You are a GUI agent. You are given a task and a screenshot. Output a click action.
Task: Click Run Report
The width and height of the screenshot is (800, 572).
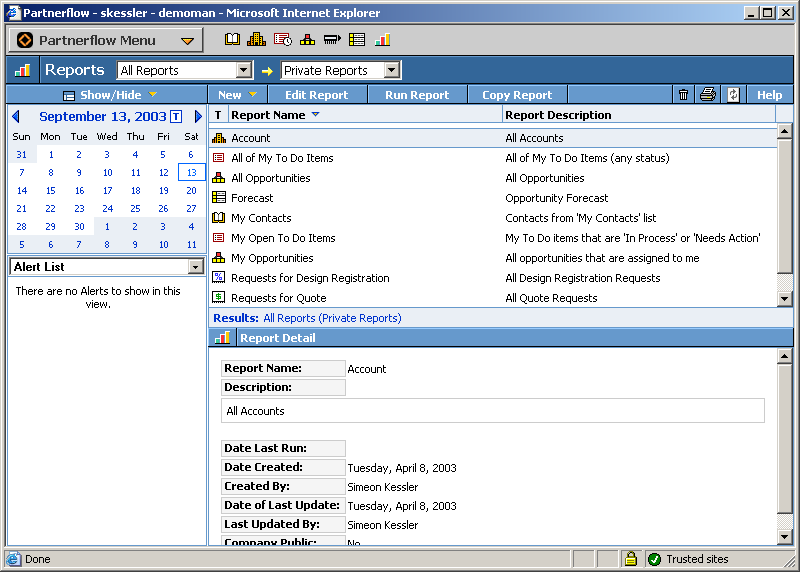tap(417, 95)
